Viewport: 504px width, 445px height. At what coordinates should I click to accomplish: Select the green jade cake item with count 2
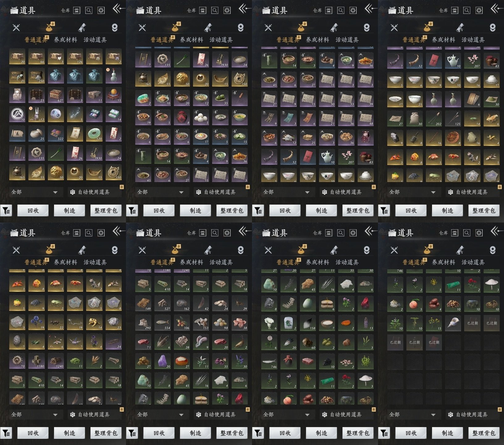pyautogui.click(x=143, y=98)
